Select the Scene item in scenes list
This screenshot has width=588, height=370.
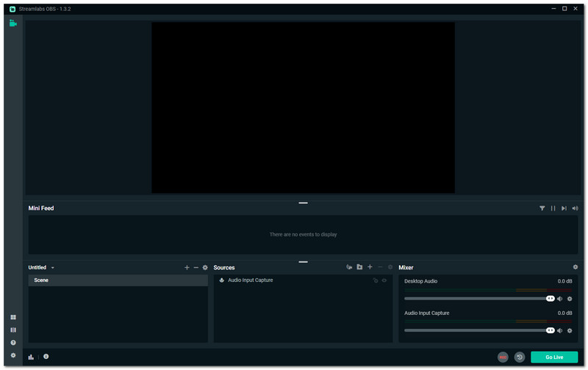[x=118, y=280]
